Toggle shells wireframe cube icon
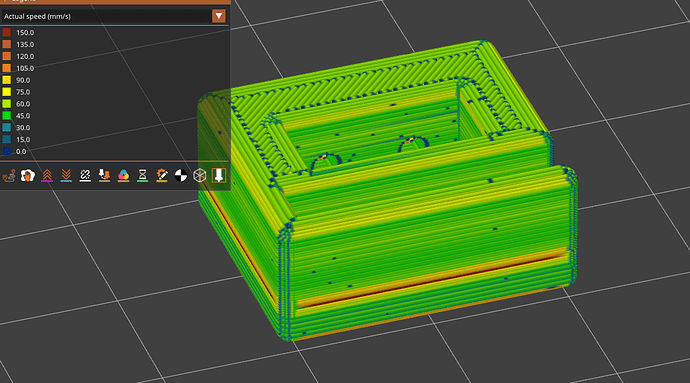The width and height of the screenshot is (690, 383). (199, 176)
